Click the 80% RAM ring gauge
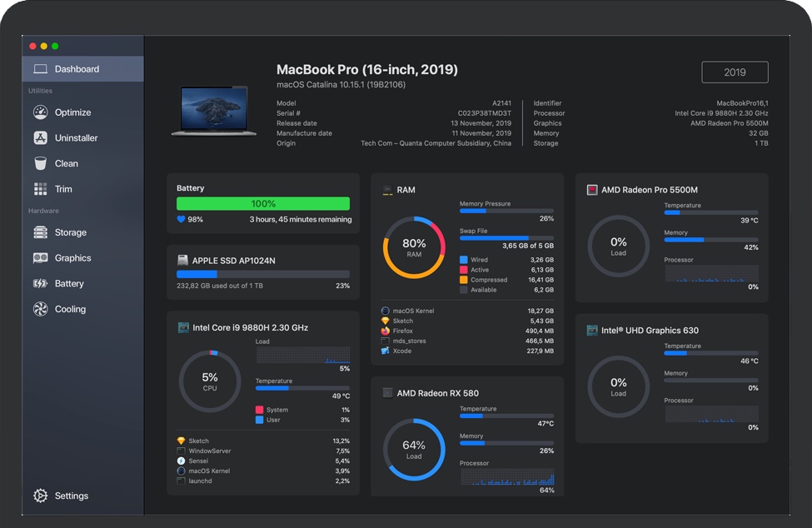 414,247
